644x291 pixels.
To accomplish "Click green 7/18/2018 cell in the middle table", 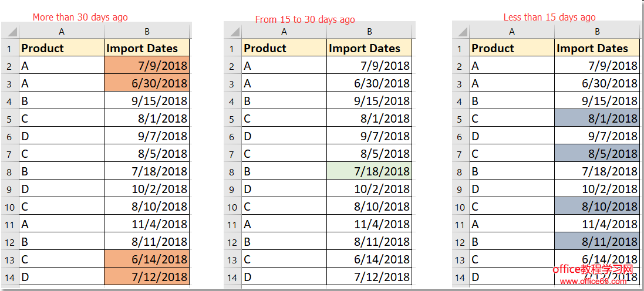I will coord(369,171).
